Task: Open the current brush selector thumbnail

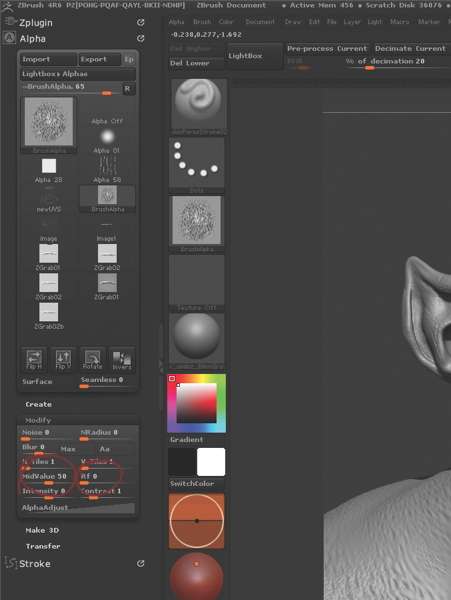Action: click(x=197, y=106)
